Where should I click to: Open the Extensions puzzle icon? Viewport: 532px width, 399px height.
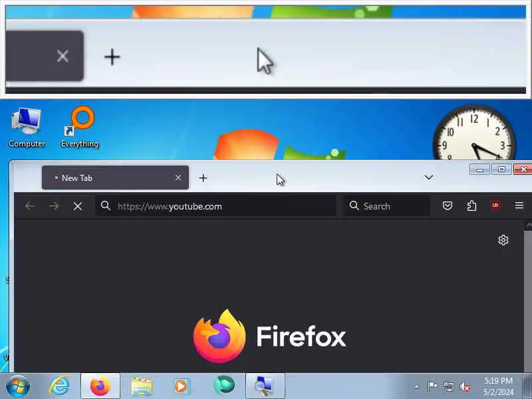471,205
